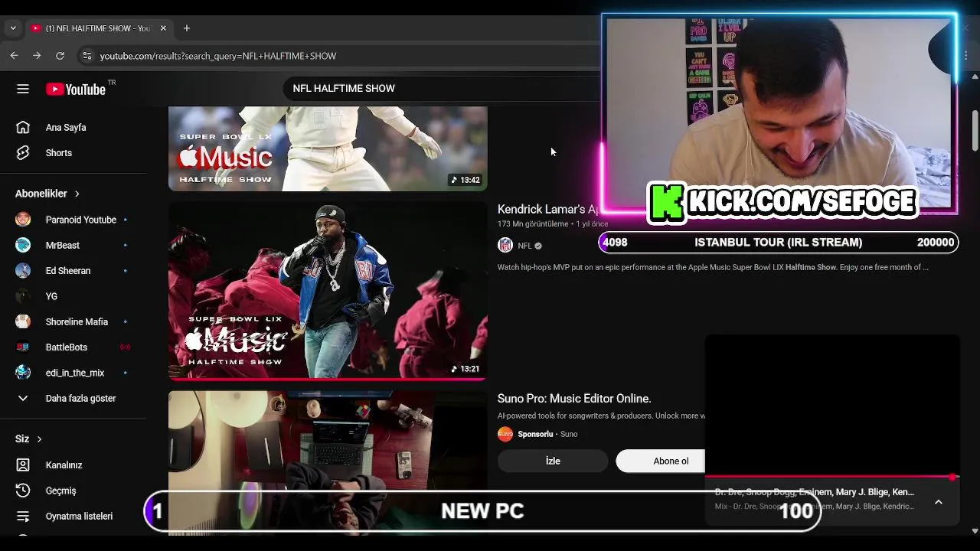The height and width of the screenshot is (551, 980).
Task: Click Paranoid Youtube channel avatar
Action: (23, 220)
